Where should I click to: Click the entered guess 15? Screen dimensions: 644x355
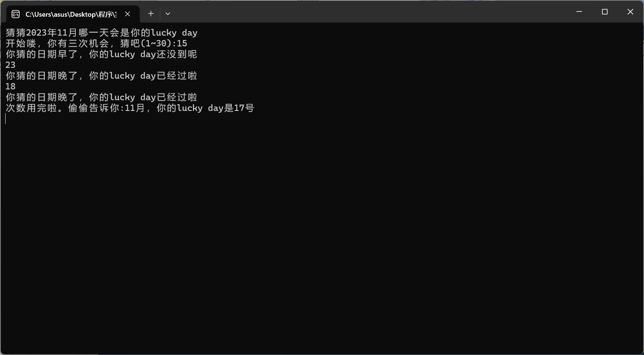point(182,43)
